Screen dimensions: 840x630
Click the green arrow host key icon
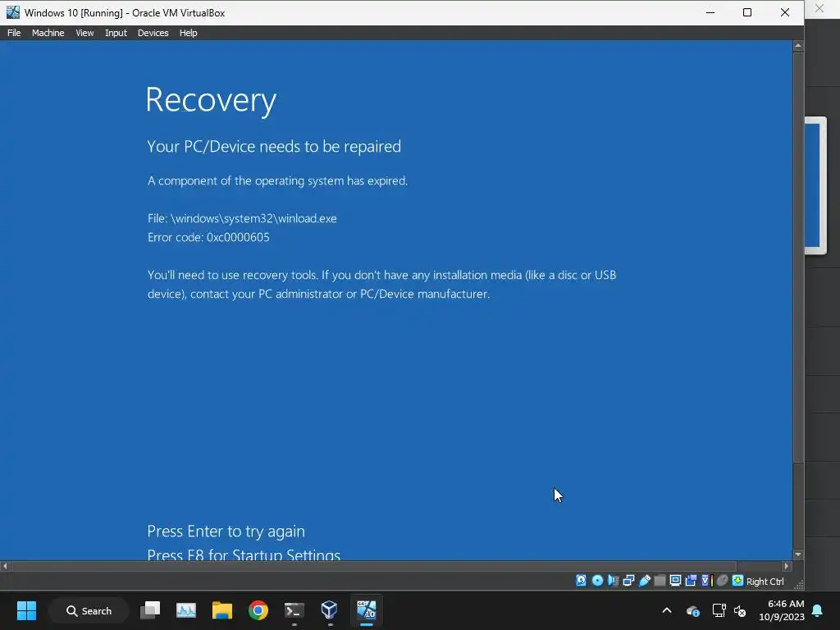pos(738,581)
